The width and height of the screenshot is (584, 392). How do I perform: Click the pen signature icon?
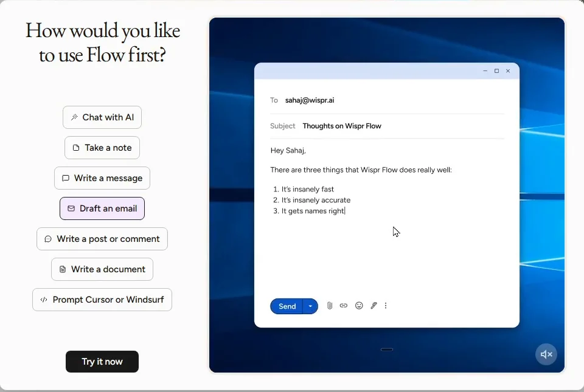374,306
